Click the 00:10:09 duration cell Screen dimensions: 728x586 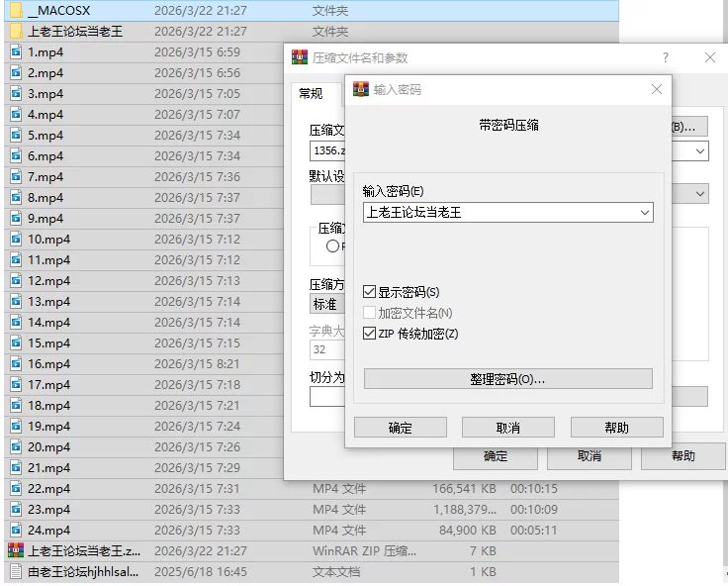534,510
